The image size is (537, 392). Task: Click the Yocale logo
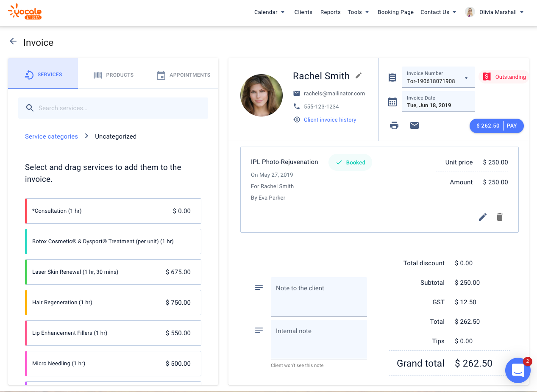pyautogui.click(x=25, y=12)
